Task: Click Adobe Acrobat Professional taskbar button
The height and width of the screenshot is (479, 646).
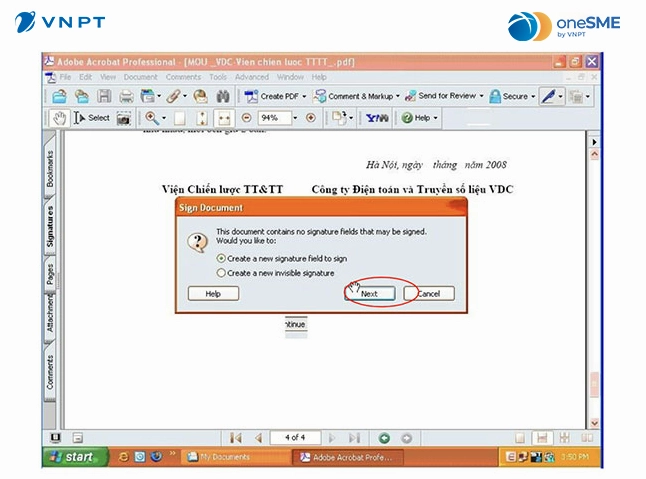Action: (x=348, y=457)
